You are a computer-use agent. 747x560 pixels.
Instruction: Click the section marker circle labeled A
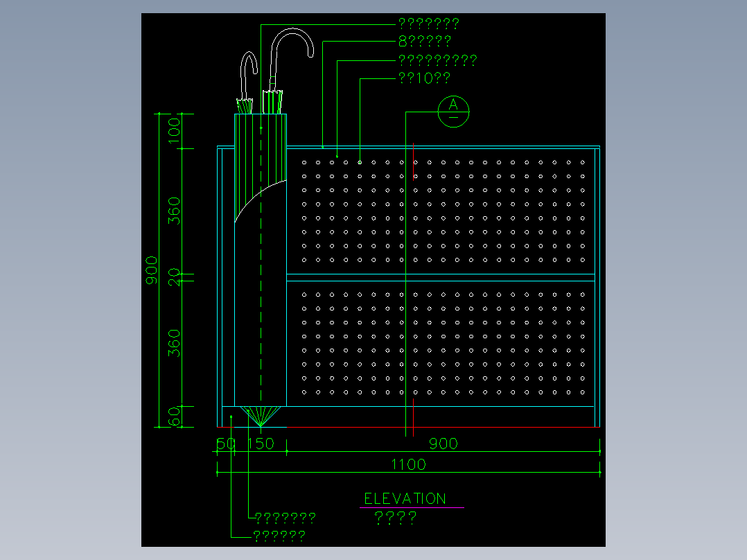453,112
